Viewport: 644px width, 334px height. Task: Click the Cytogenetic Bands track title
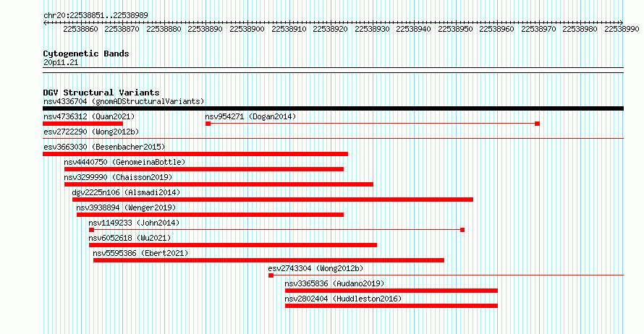86,53
